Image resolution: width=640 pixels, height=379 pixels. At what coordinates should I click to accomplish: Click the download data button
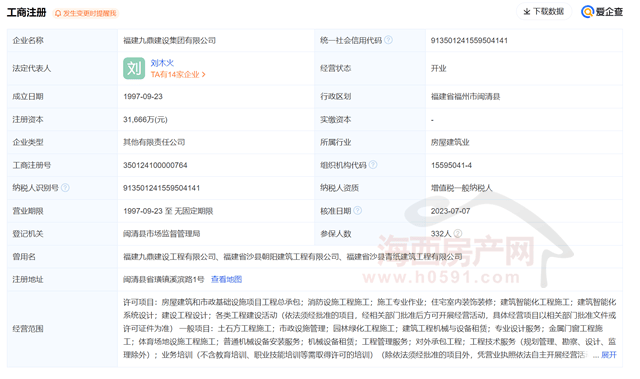pos(544,11)
